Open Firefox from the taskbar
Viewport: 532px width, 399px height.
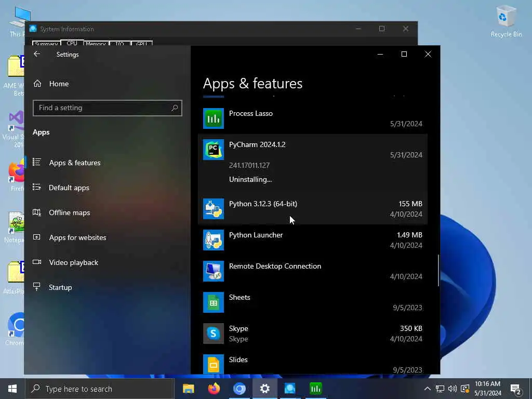[x=214, y=389]
